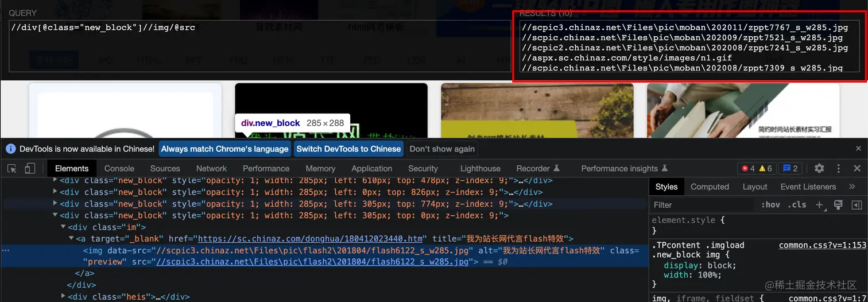Toggle the computed styles sidebar icon

tap(857, 205)
